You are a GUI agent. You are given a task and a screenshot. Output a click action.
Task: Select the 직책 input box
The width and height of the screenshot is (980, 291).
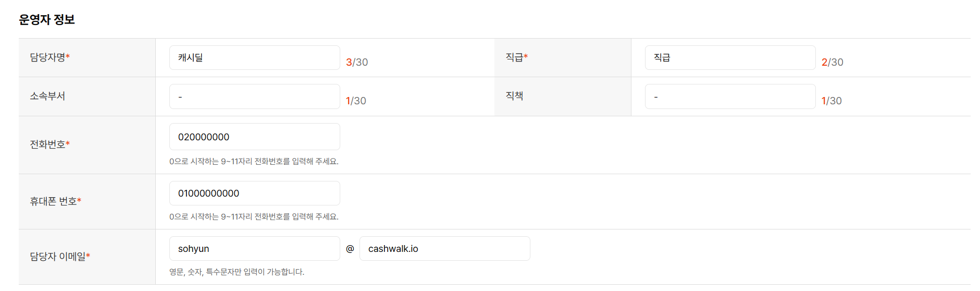(729, 96)
